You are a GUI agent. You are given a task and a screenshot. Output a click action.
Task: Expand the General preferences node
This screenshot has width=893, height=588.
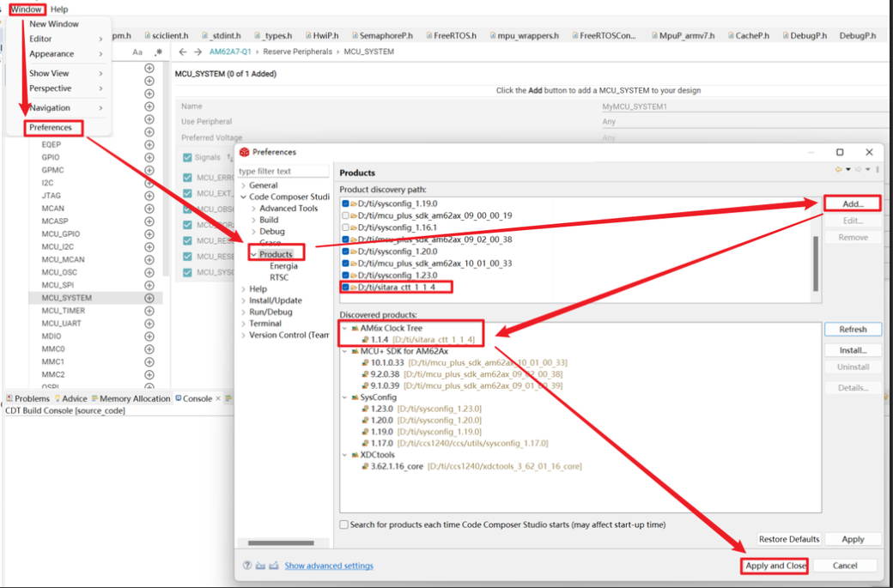click(244, 185)
